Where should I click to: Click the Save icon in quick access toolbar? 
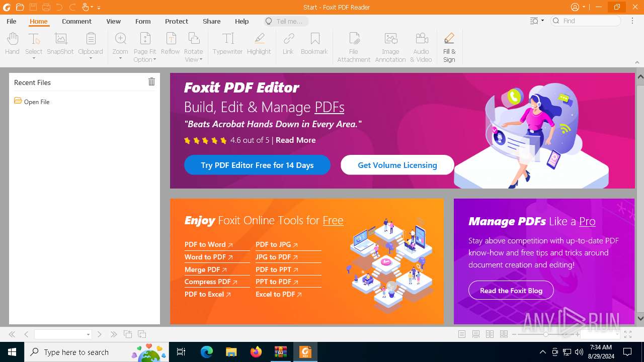(x=33, y=7)
